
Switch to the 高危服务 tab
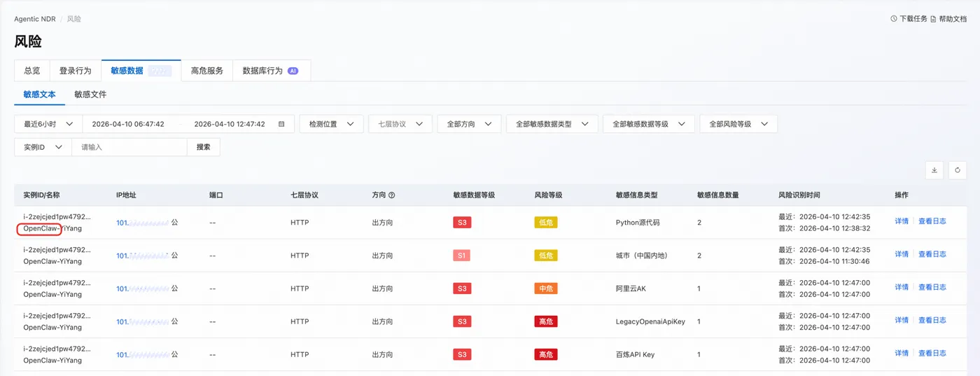coord(207,71)
